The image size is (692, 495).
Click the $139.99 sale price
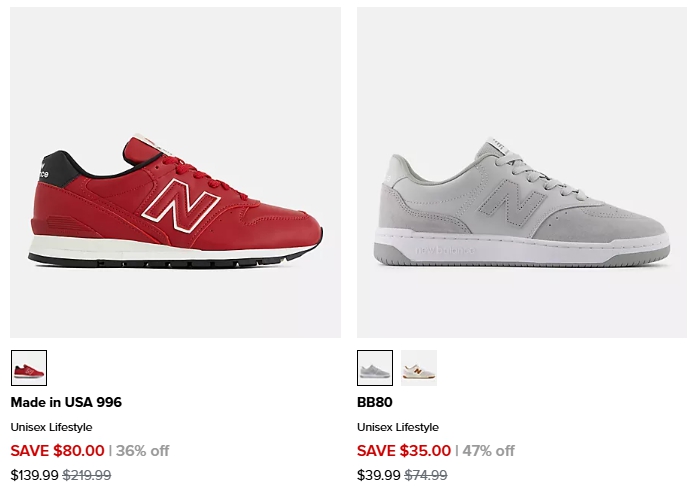tap(34, 475)
